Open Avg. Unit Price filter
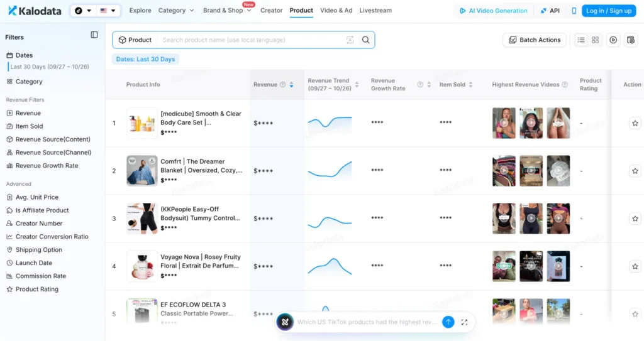 pyautogui.click(x=33, y=197)
